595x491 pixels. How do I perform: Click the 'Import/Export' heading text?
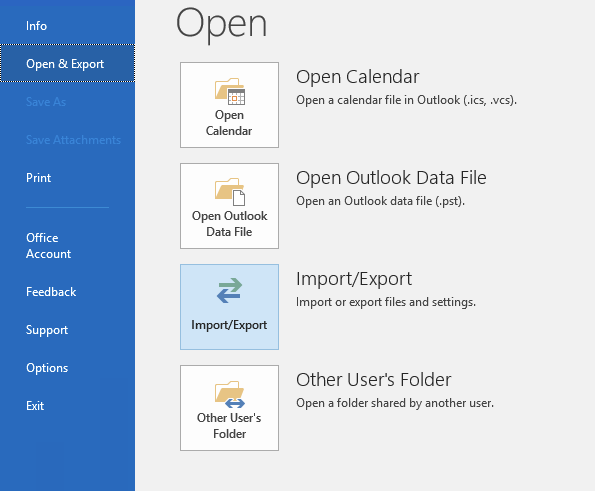pos(354,279)
